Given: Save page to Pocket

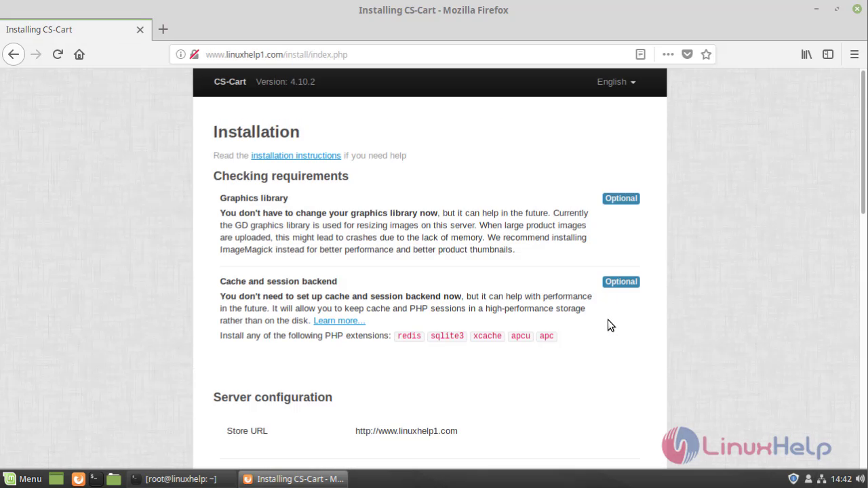Looking at the screenshot, I should click(x=687, y=54).
